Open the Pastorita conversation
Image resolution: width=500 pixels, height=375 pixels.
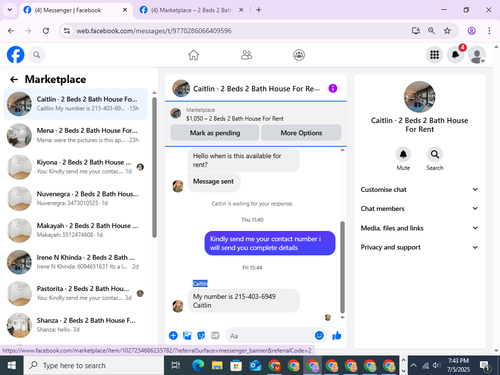point(76,293)
